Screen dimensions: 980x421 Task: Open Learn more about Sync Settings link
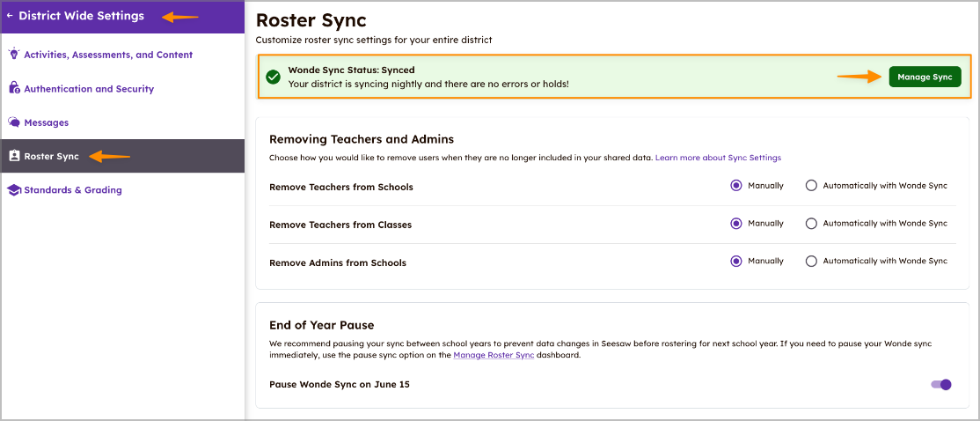[x=718, y=158]
